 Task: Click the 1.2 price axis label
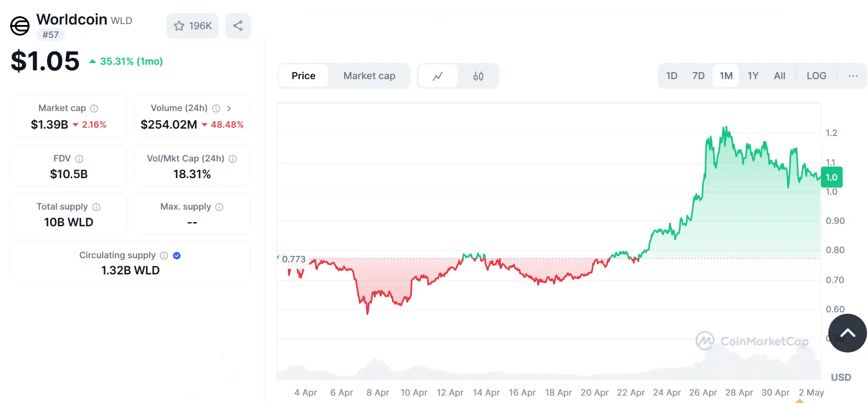831,133
